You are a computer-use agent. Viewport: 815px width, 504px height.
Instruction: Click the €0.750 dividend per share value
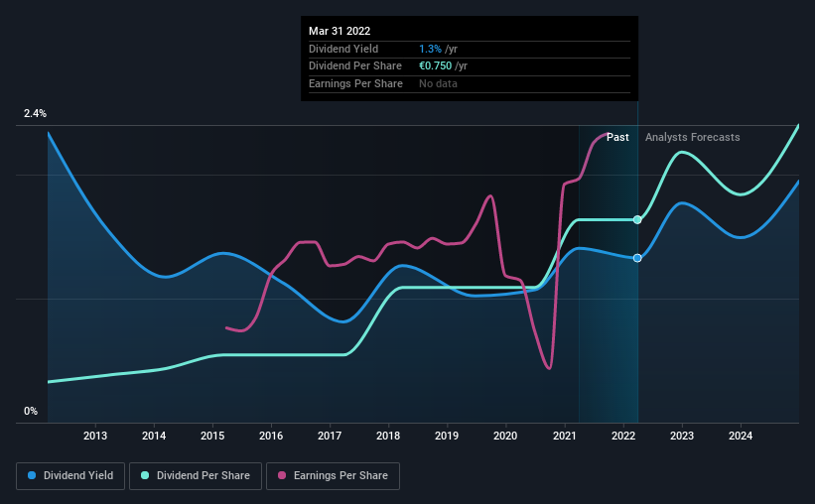tap(435, 66)
